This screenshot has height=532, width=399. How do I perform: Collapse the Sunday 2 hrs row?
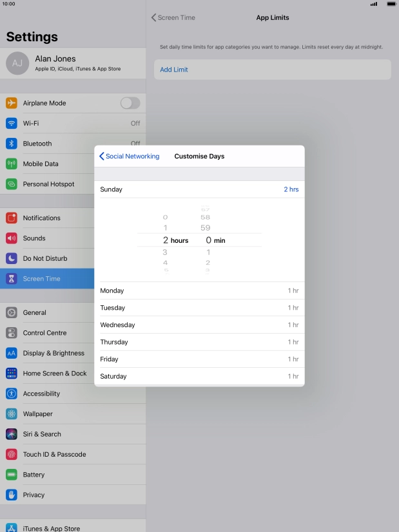pos(199,189)
